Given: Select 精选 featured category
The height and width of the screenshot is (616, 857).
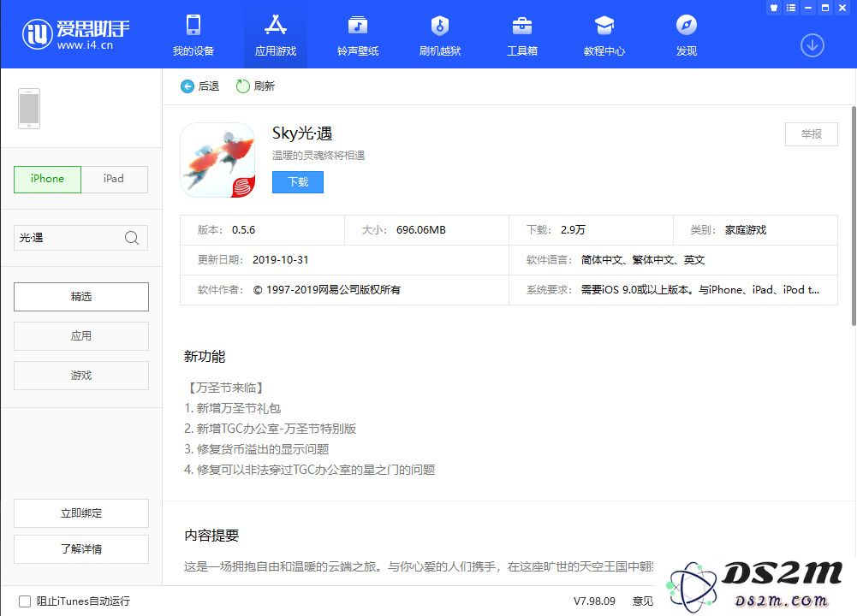Looking at the screenshot, I should point(80,297).
